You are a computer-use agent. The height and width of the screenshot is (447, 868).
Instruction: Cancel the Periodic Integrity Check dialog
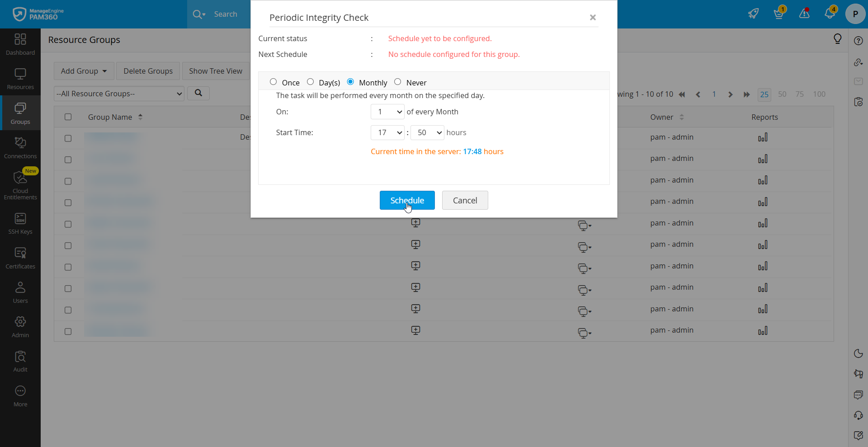coord(465,200)
